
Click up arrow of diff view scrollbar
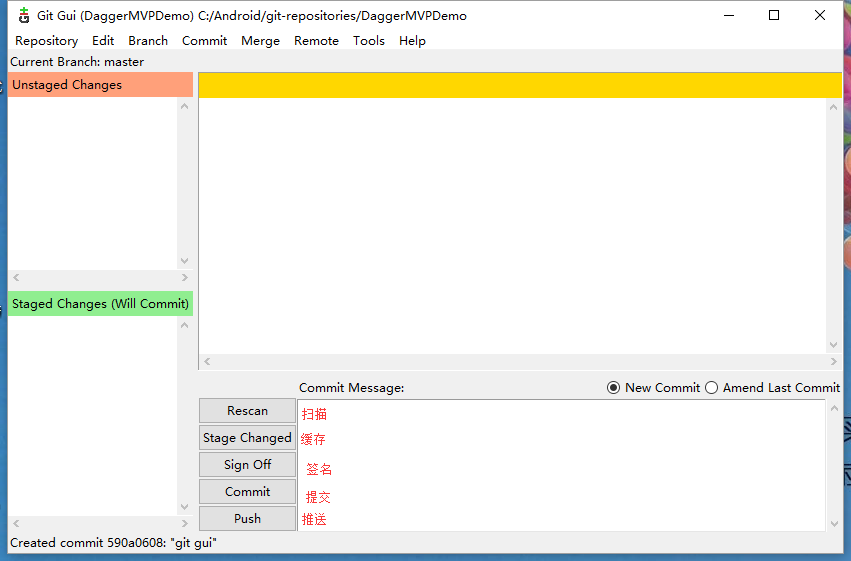click(x=834, y=107)
